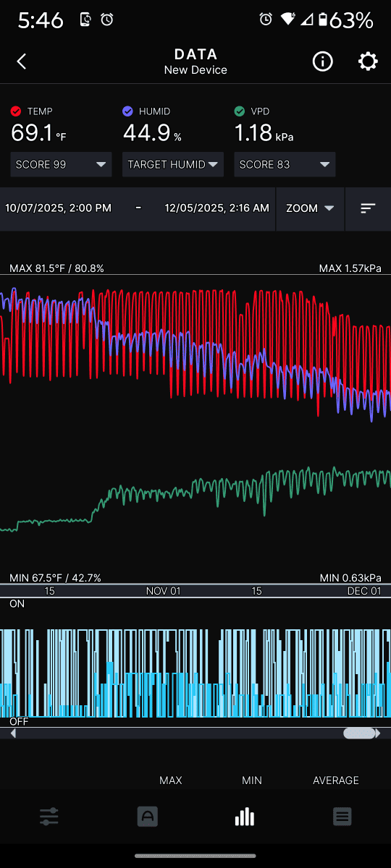Click the NOV 01 timeline label
This screenshot has width=391, height=868.
pos(163,591)
